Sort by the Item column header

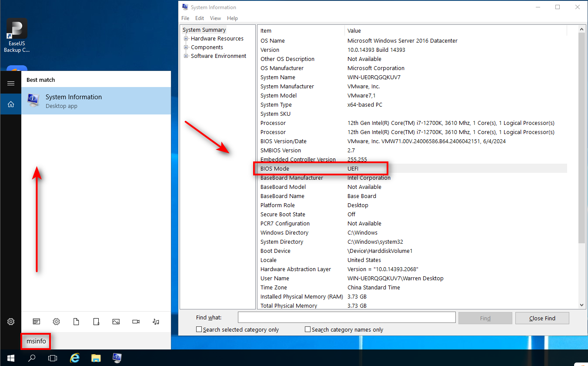[301, 30]
